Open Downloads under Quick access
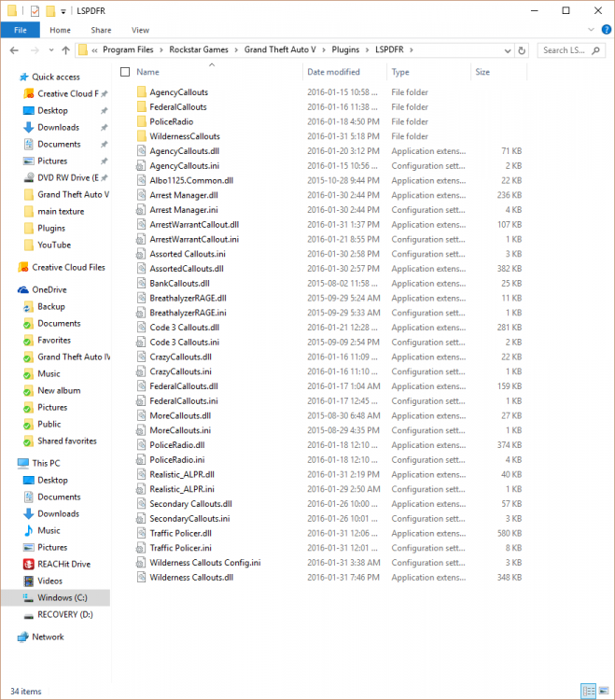 click(x=58, y=127)
